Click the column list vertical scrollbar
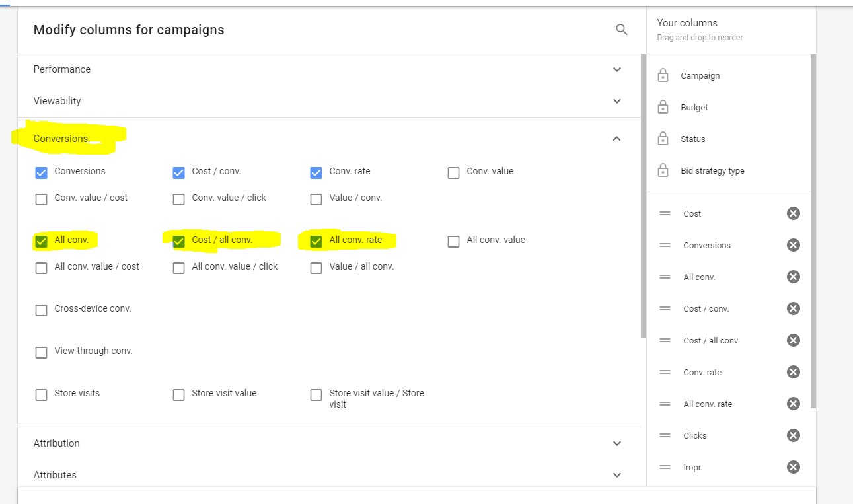 (643, 198)
